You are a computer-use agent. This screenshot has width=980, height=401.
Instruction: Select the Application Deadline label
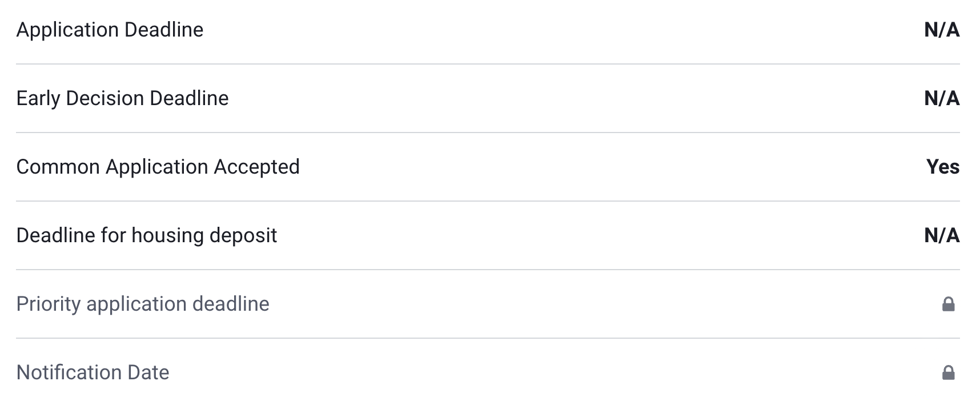(110, 30)
